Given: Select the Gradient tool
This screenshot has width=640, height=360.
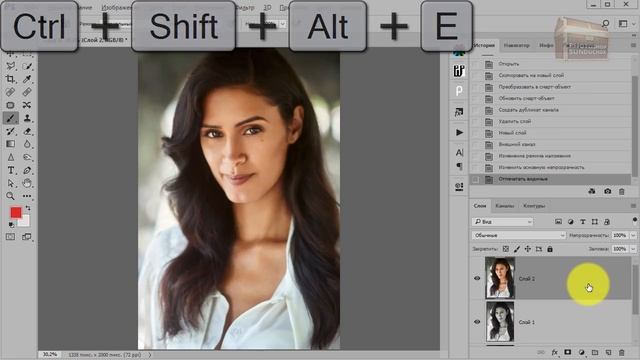Looking at the screenshot, I should click(11, 144).
